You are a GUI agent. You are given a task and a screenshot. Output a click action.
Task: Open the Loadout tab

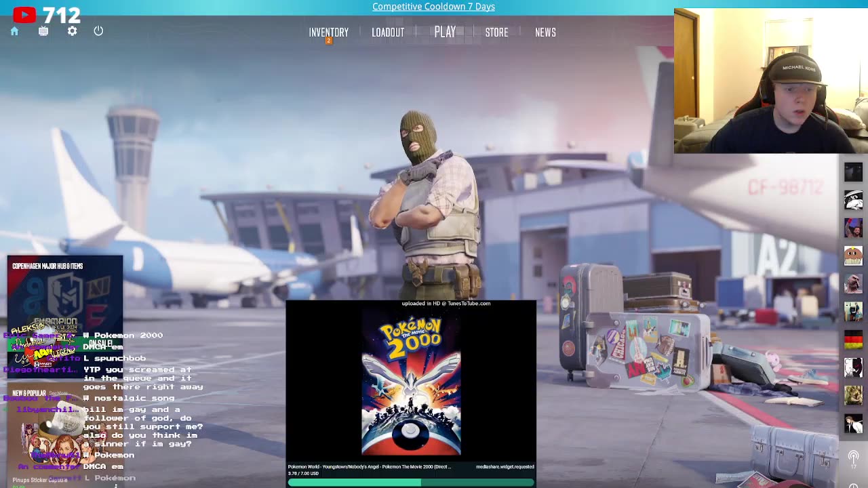point(388,33)
